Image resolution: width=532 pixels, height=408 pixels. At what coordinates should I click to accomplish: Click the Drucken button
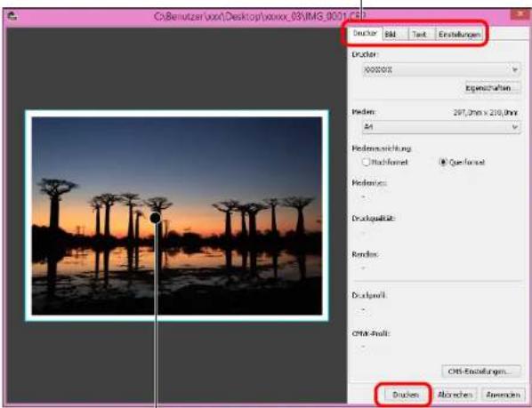(406, 395)
